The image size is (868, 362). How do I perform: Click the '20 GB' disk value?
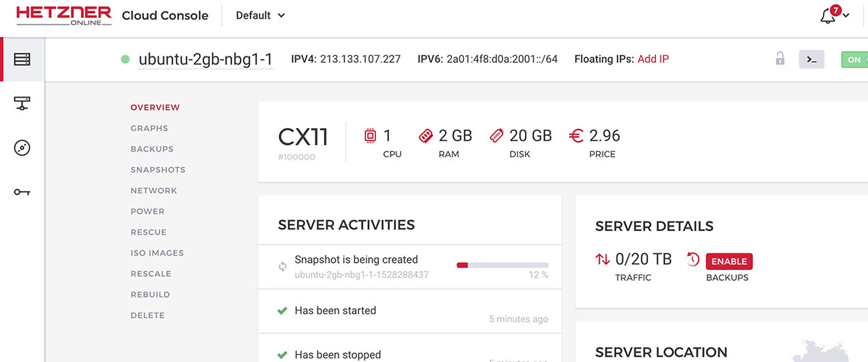click(530, 135)
